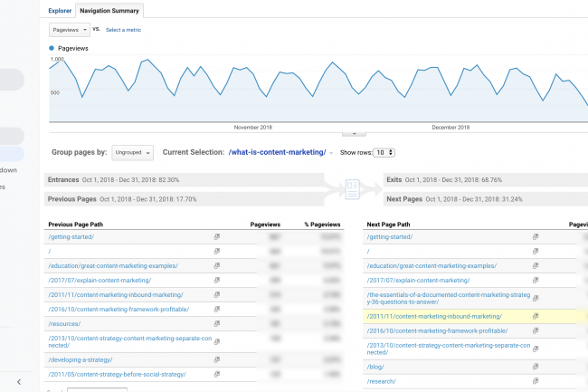This screenshot has height=392, width=588.
Task: Switch to the Explorer tab
Action: pos(60,11)
